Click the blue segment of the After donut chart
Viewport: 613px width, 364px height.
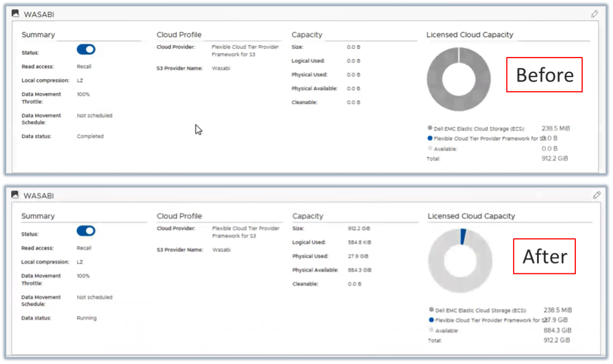[x=463, y=235]
